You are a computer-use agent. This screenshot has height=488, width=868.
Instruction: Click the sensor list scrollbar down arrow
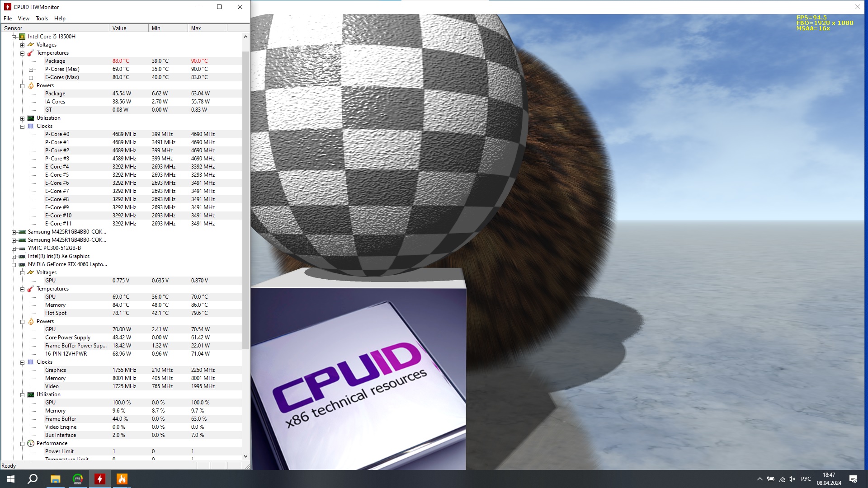245,456
